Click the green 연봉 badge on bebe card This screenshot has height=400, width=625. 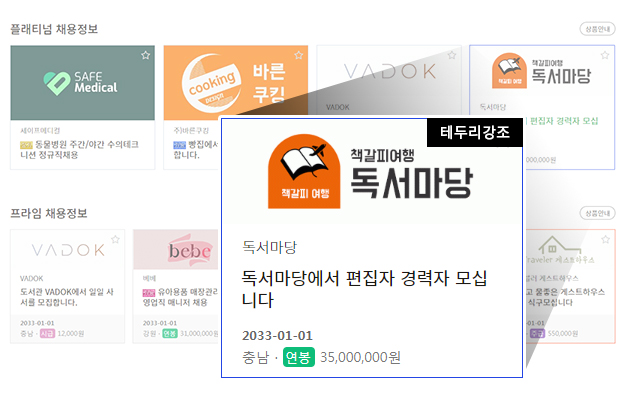coord(170,333)
